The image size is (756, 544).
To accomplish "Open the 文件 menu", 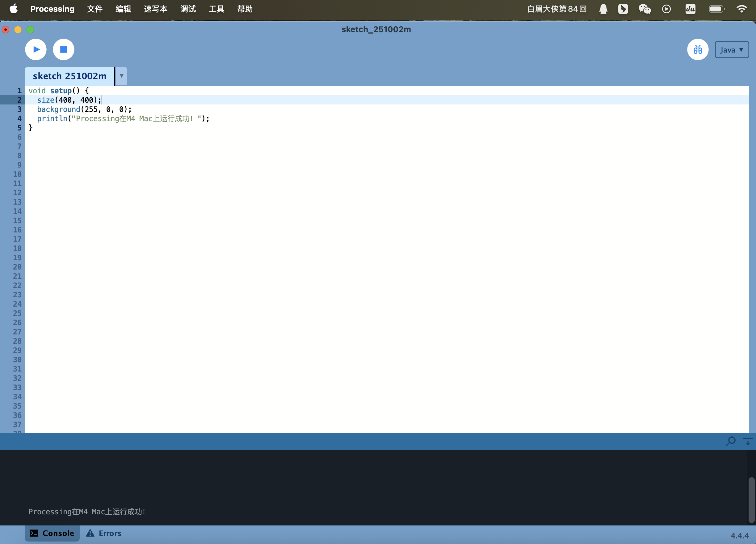I will [95, 9].
